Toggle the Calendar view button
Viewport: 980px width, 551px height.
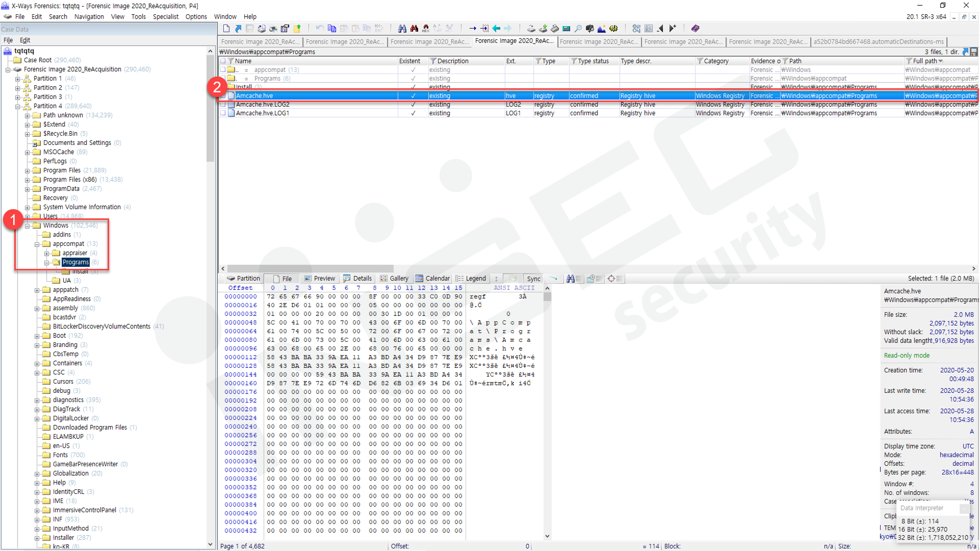click(x=433, y=278)
